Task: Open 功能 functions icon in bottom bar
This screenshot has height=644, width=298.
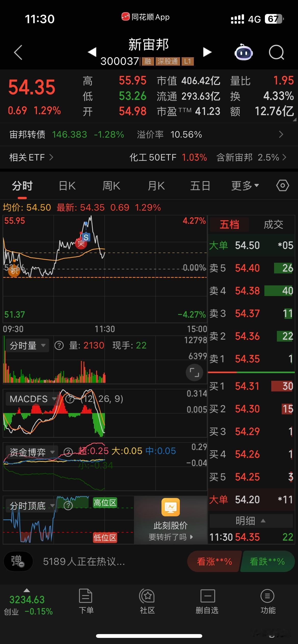Action: coord(268,601)
